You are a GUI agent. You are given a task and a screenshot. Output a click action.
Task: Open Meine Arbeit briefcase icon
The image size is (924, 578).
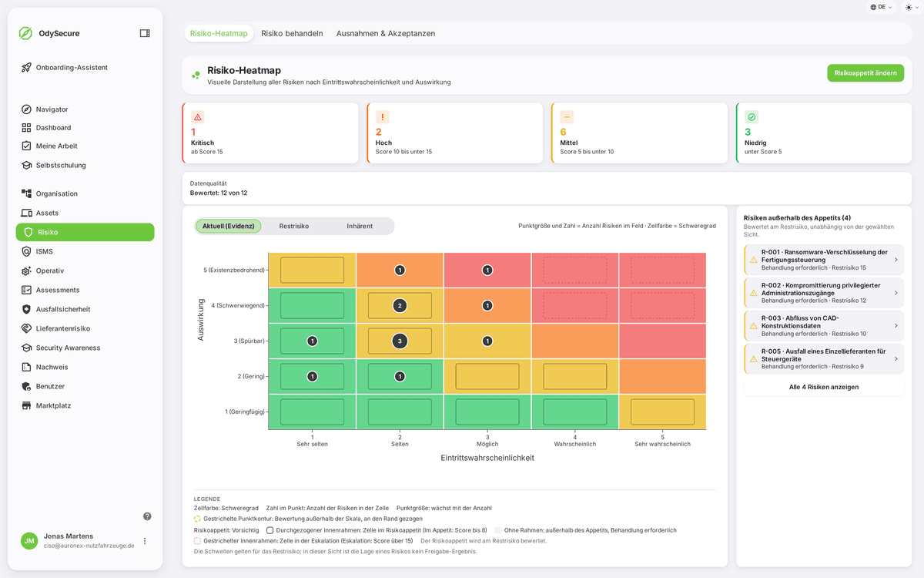tap(26, 146)
